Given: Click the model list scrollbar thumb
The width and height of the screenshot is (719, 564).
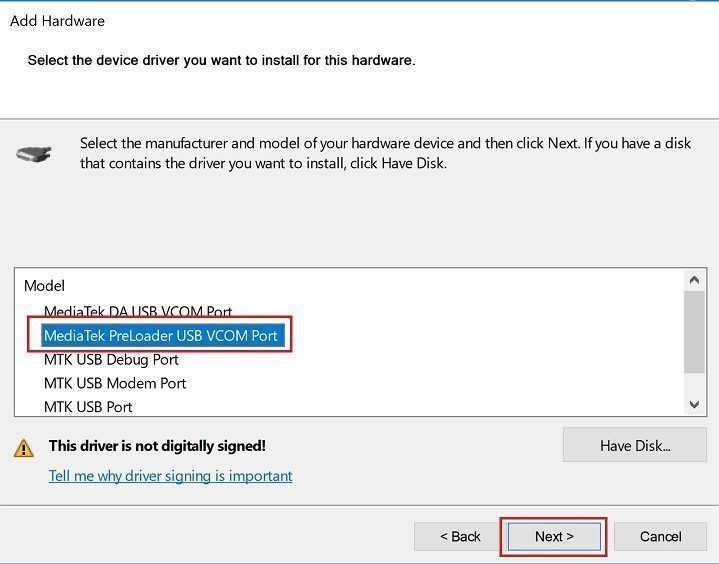Looking at the screenshot, I should (x=694, y=332).
